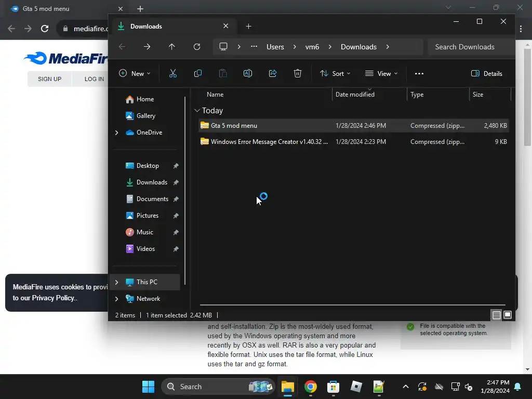Image resolution: width=532 pixels, height=399 pixels.
Task: Toggle the Details pane button
Action: (x=486, y=73)
